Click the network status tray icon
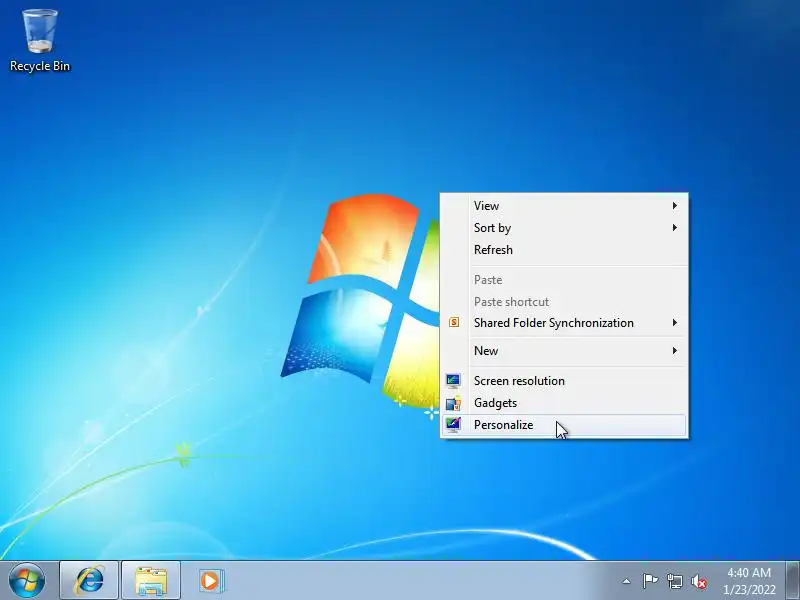This screenshot has height=600, width=800. tap(674, 581)
